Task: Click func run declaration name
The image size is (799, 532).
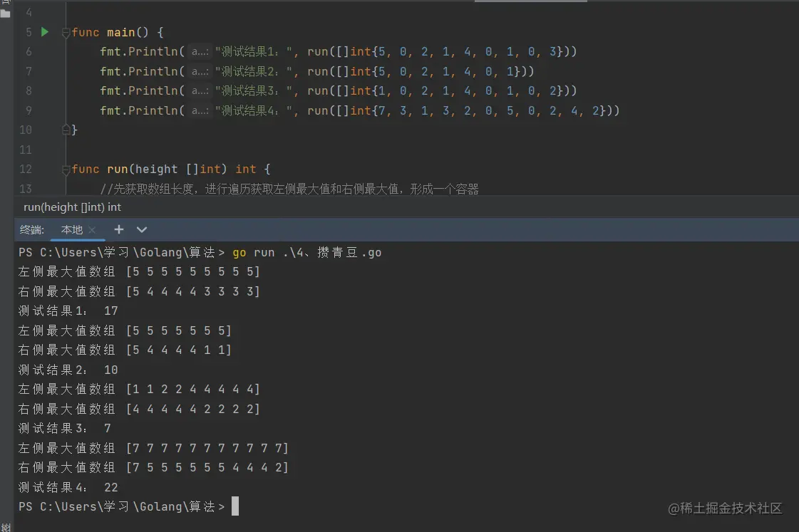Action: click(x=117, y=169)
